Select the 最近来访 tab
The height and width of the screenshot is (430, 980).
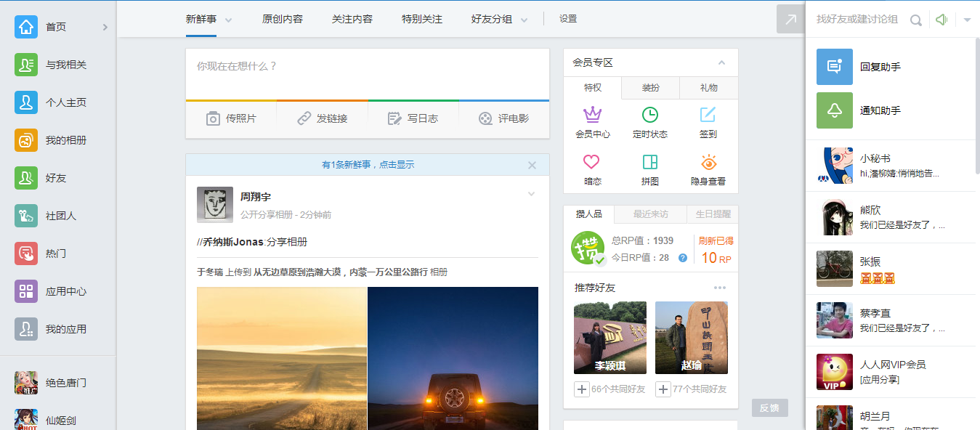(x=651, y=214)
